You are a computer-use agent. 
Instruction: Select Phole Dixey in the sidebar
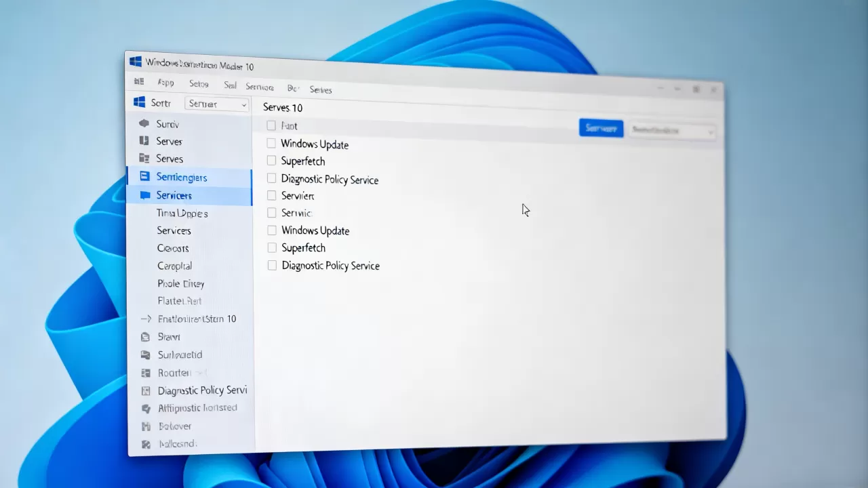tap(181, 283)
